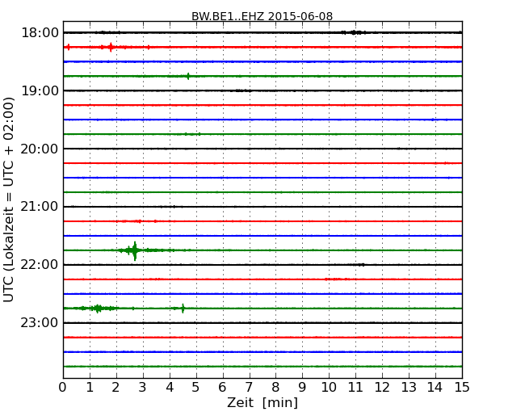Click the x-axis tick label 2

pos(115,388)
